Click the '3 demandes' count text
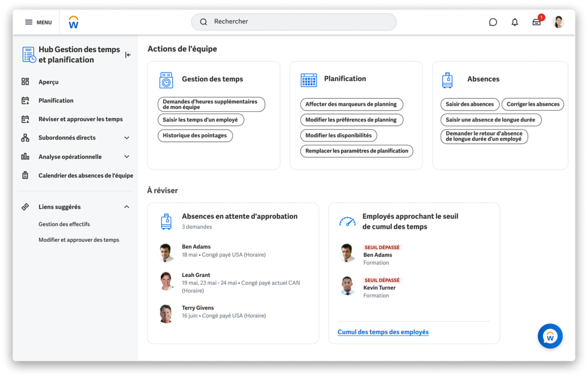Viewport: 588px width, 377px height. [x=197, y=227]
